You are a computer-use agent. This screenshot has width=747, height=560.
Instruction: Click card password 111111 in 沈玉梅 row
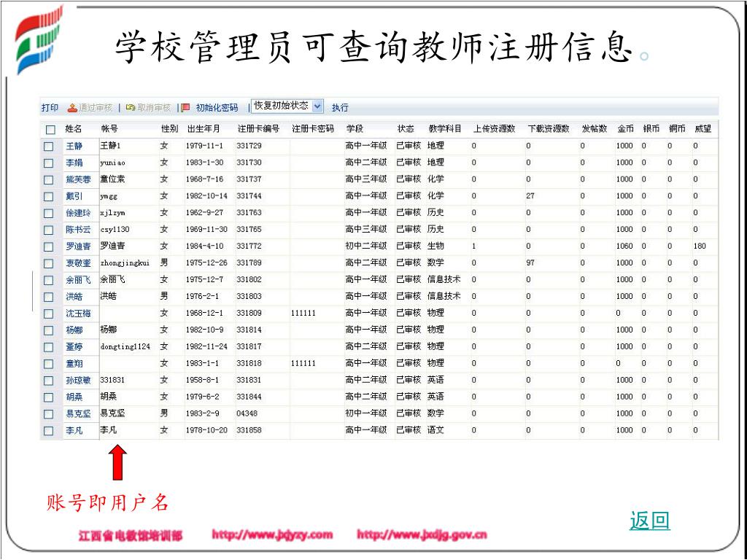303,314
